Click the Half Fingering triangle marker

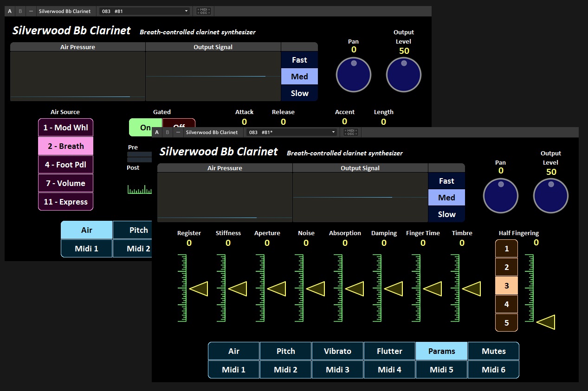click(546, 322)
